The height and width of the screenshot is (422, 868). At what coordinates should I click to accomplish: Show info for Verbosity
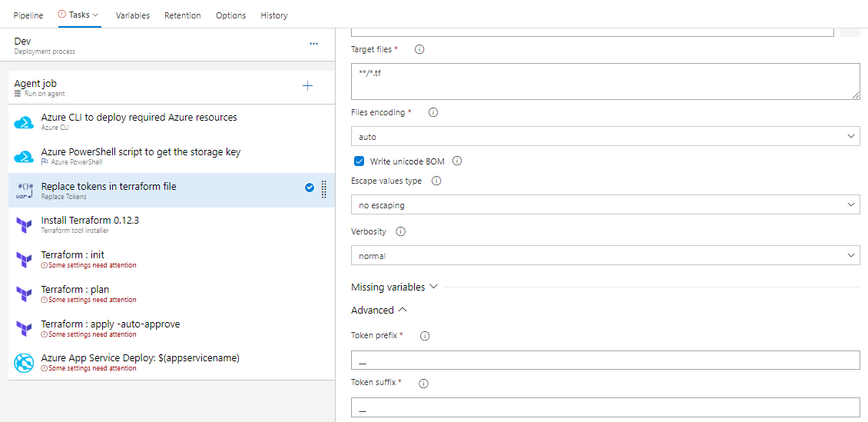coord(401,231)
